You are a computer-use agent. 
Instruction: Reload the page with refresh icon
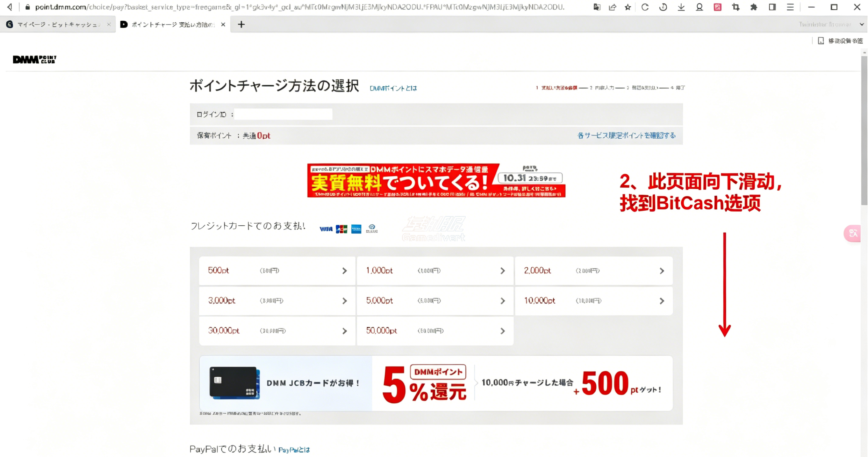coord(645,7)
